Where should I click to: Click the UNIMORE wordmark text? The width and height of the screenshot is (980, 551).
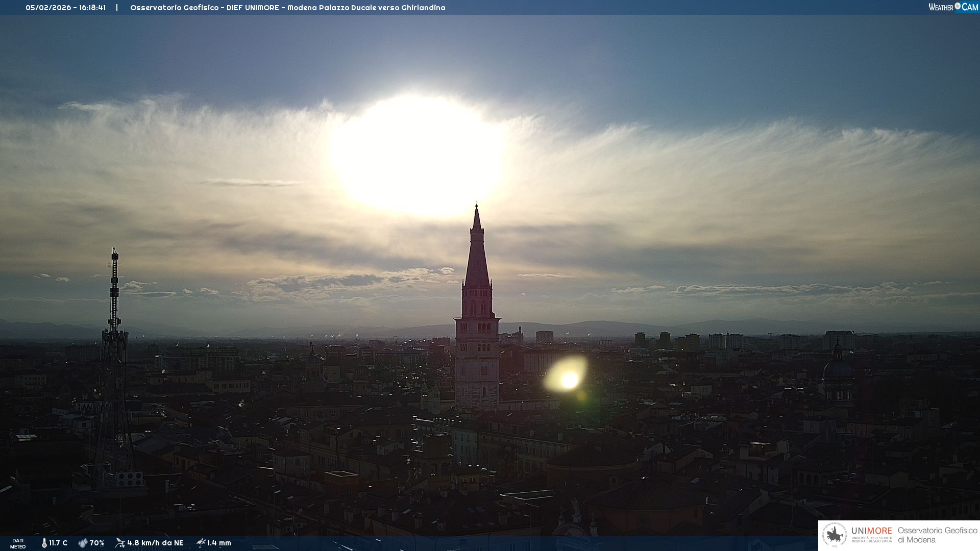click(871, 531)
